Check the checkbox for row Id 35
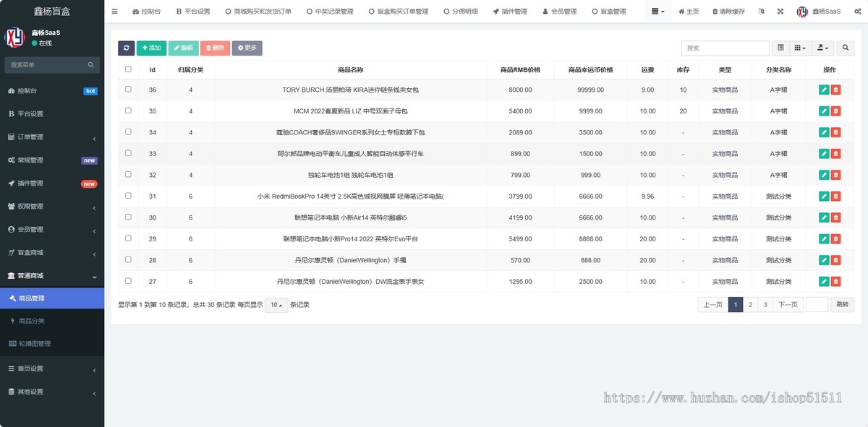The image size is (868, 427). (128, 111)
